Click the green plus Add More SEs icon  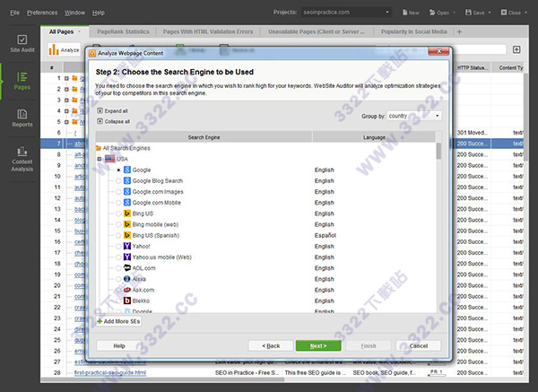(100, 321)
